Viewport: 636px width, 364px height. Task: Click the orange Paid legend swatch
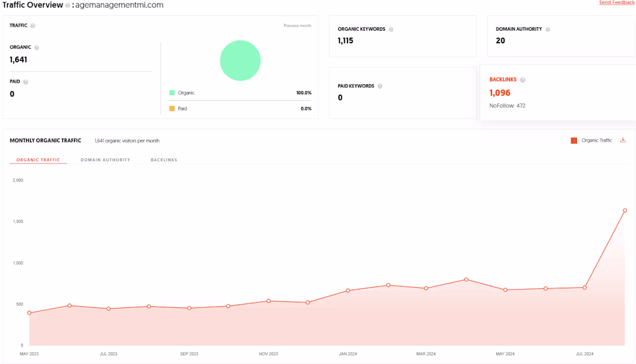172,109
